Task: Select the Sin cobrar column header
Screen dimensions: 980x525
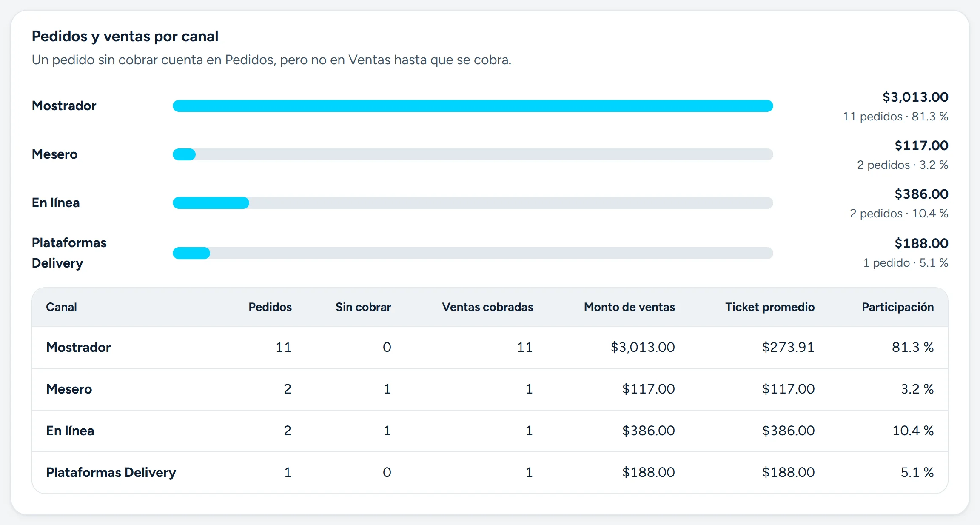Action: (363, 307)
